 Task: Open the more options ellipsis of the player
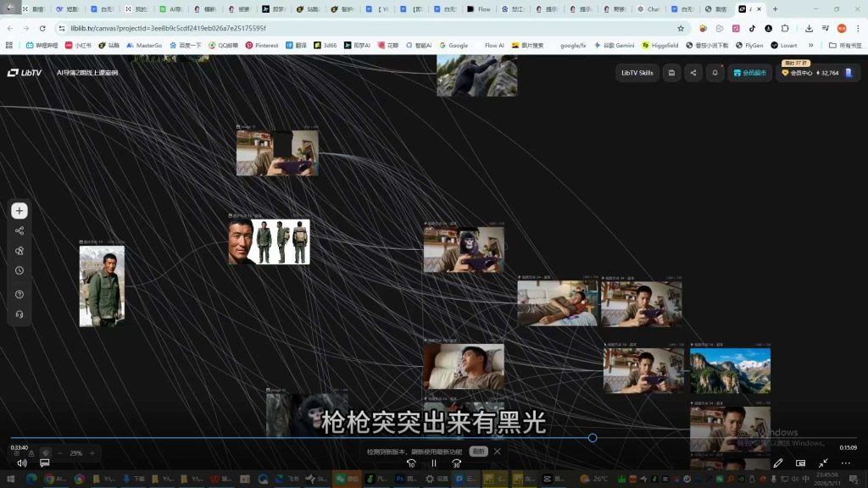click(845, 463)
